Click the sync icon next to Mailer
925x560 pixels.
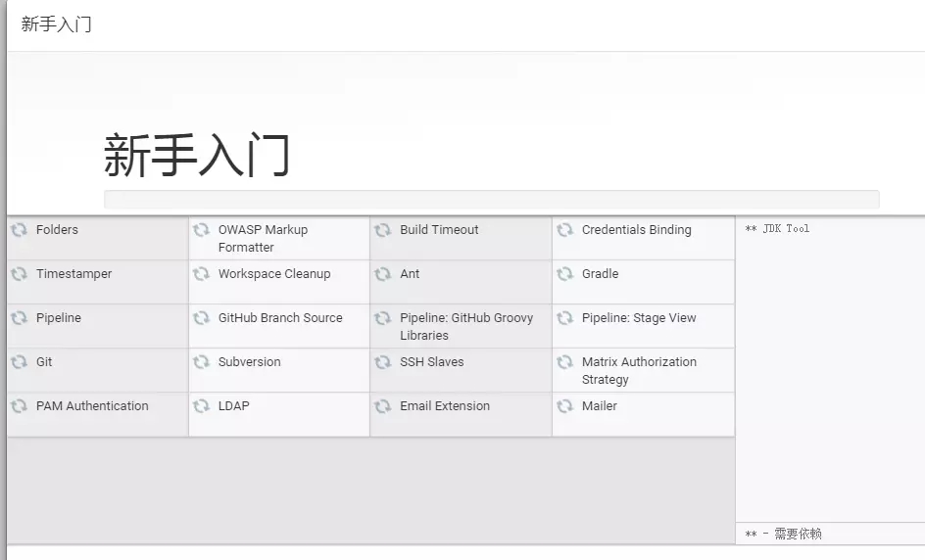coord(564,406)
